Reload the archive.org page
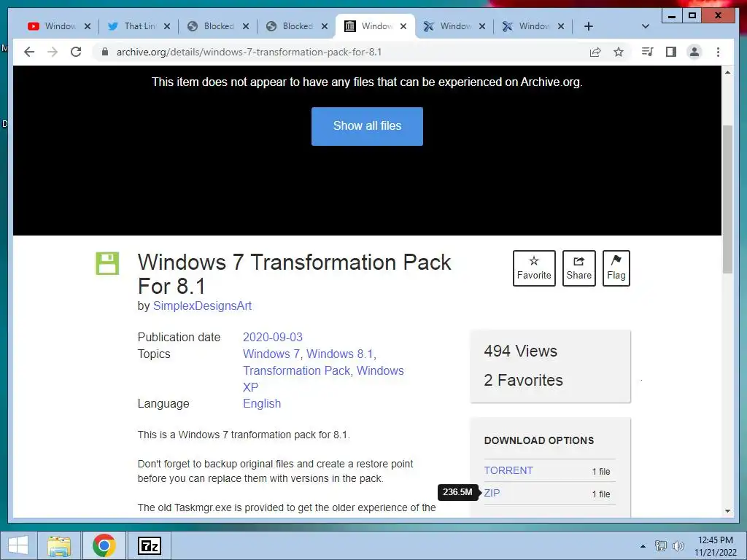Screen dimensions: 747x560 click(76, 52)
